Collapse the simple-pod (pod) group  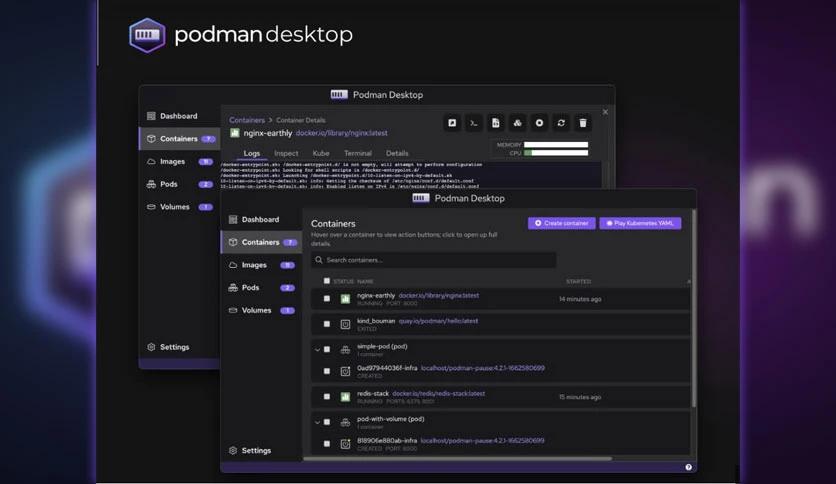[317, 350]
